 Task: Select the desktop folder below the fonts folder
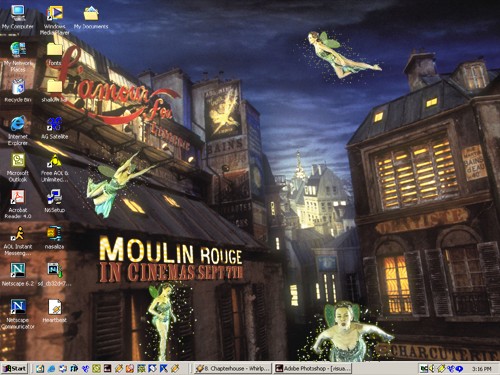[54, 90]
